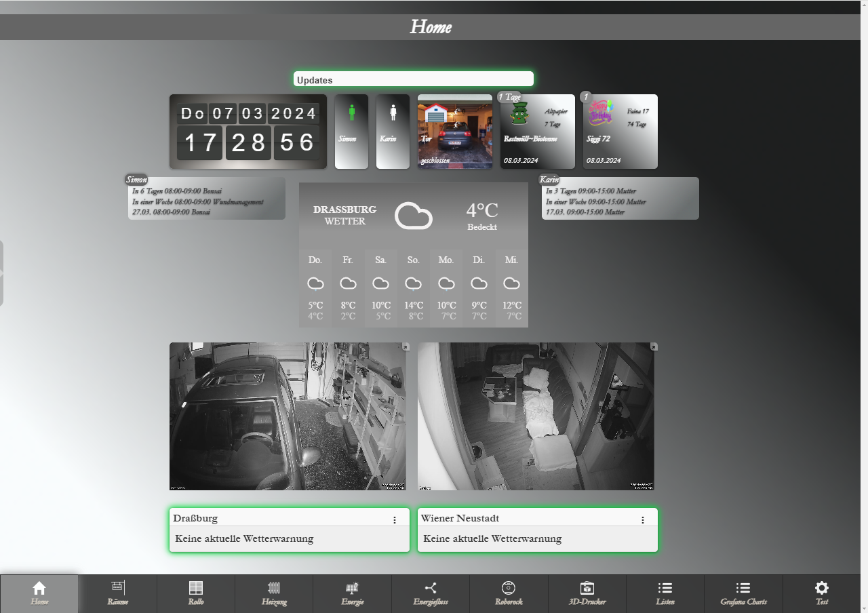Open the Grafana Charts tab
868x613 pixels.
coord(743,594)
